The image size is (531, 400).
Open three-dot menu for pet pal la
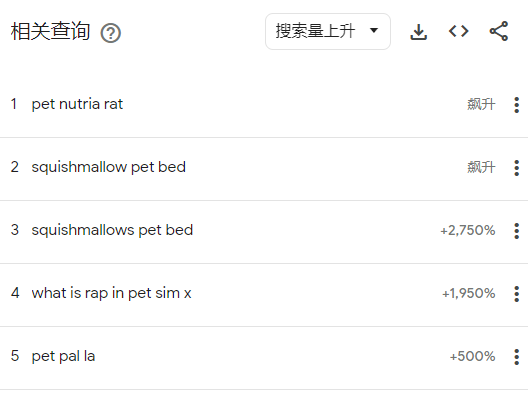click(x=516, y=357)
